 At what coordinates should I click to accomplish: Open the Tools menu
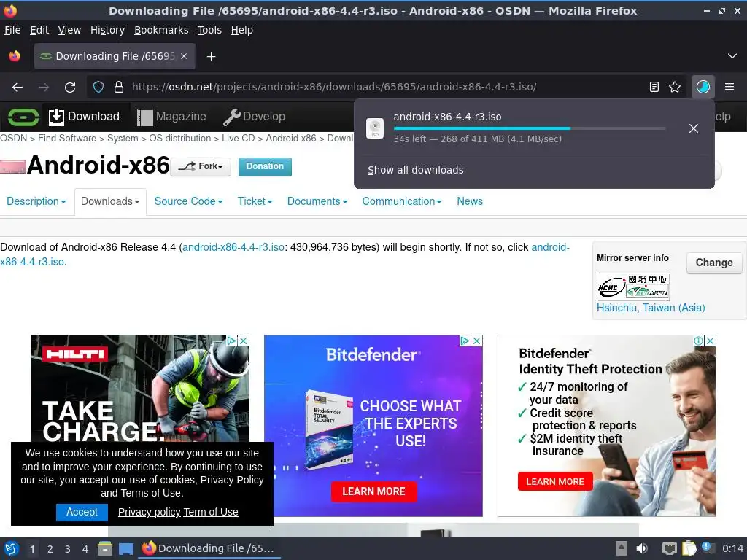(x=209, y=30)
